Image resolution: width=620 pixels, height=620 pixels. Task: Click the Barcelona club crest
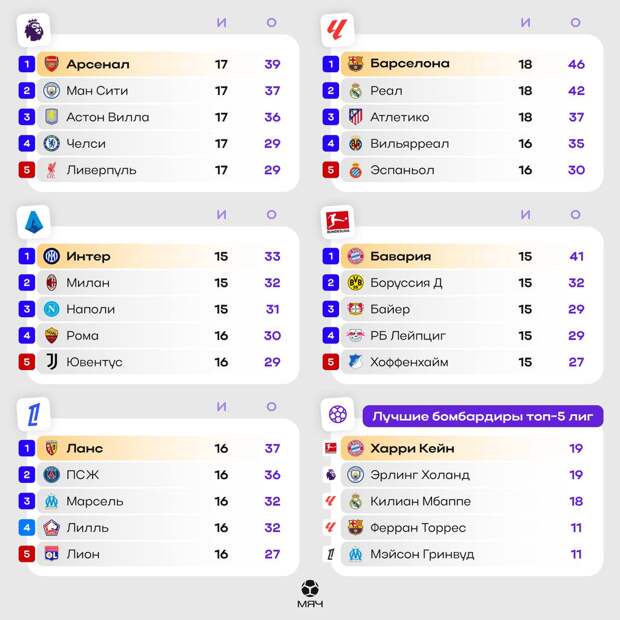pos(355,64)
